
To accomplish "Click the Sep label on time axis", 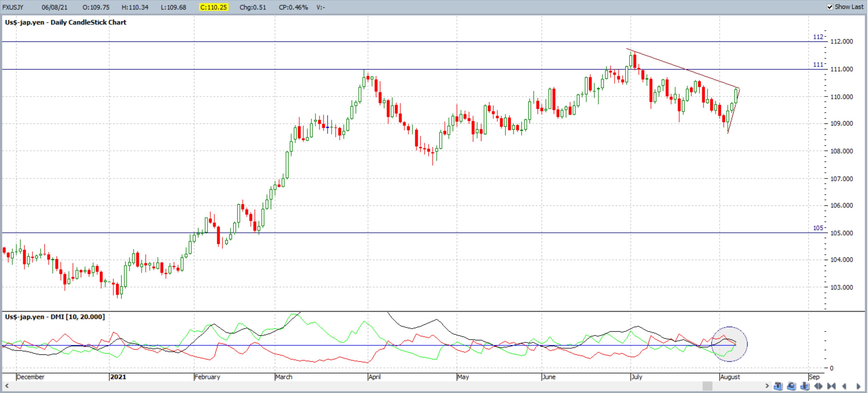I will (x=814, y=377).
